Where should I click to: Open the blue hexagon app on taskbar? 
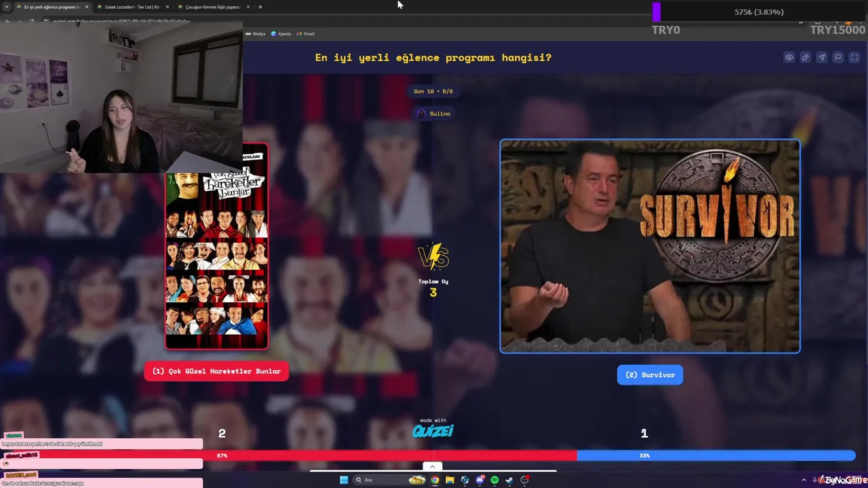click(x=465, y=480)
